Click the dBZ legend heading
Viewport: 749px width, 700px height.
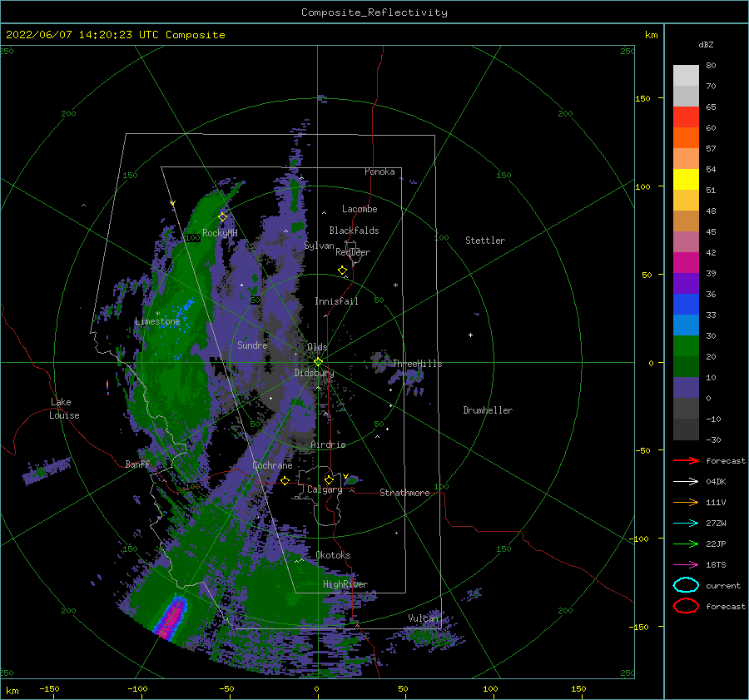706,44
